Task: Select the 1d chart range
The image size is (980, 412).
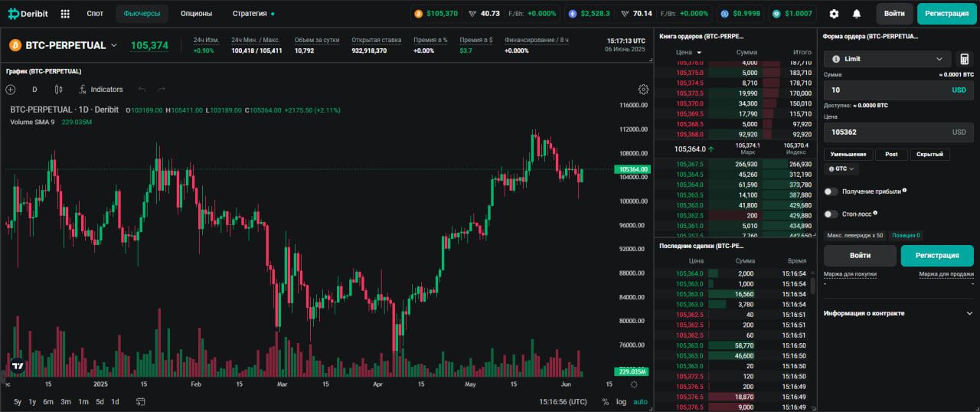Action: coord(115,401)
